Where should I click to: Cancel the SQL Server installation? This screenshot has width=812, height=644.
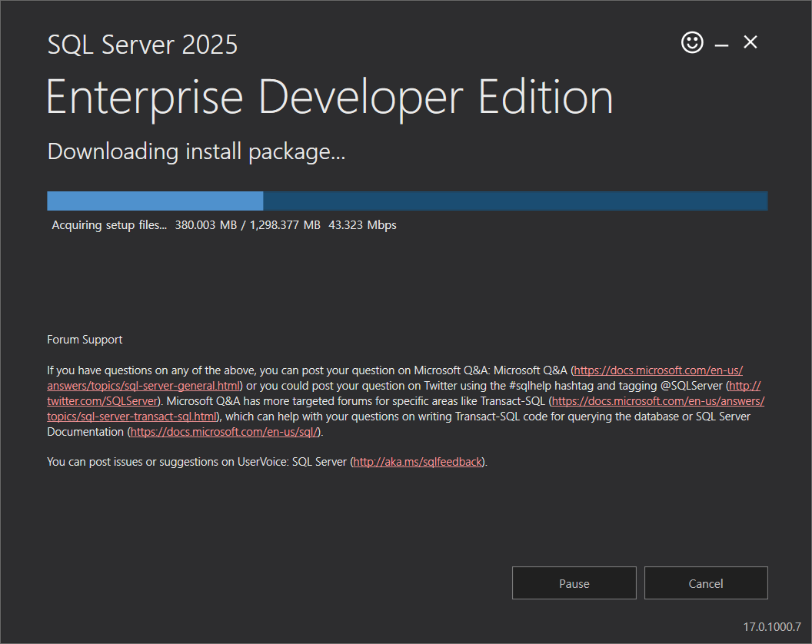pos(706,583)
